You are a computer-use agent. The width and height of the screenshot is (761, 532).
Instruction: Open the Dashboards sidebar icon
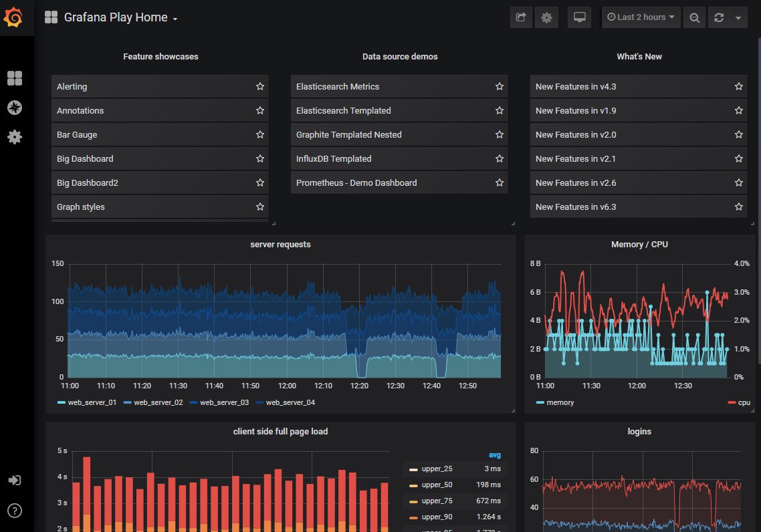15,79
